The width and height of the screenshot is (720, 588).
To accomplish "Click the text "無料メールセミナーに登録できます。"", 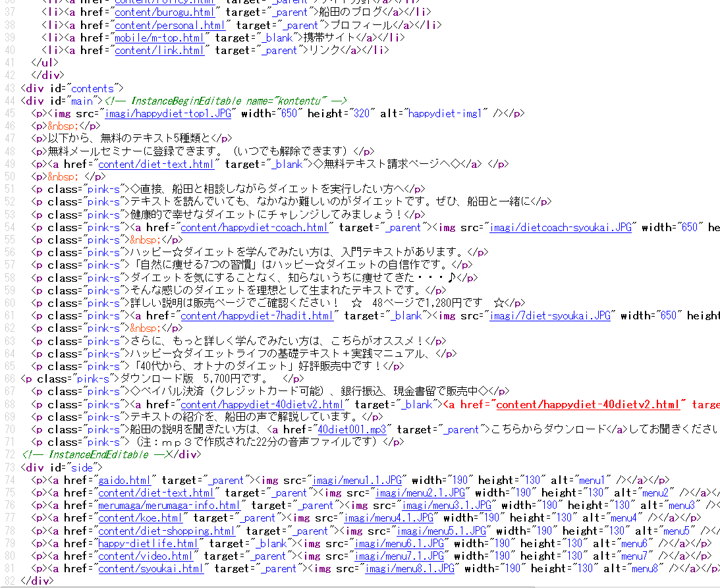I will 136,151.
